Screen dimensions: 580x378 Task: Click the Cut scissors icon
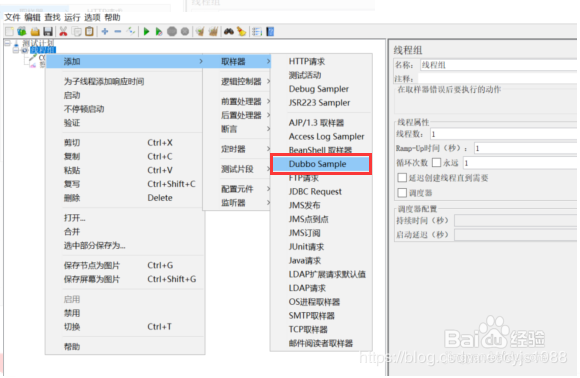63,32
